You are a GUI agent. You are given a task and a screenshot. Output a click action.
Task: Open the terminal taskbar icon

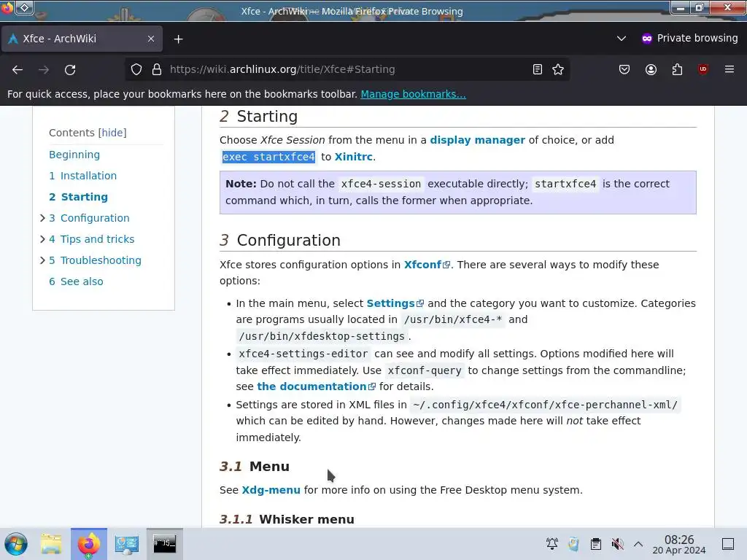tap(164, 544)
